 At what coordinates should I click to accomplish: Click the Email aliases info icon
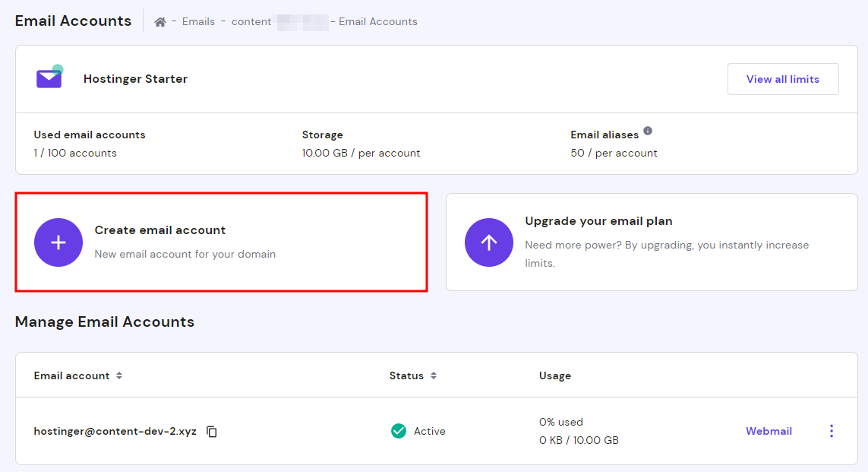click(648, 131)
